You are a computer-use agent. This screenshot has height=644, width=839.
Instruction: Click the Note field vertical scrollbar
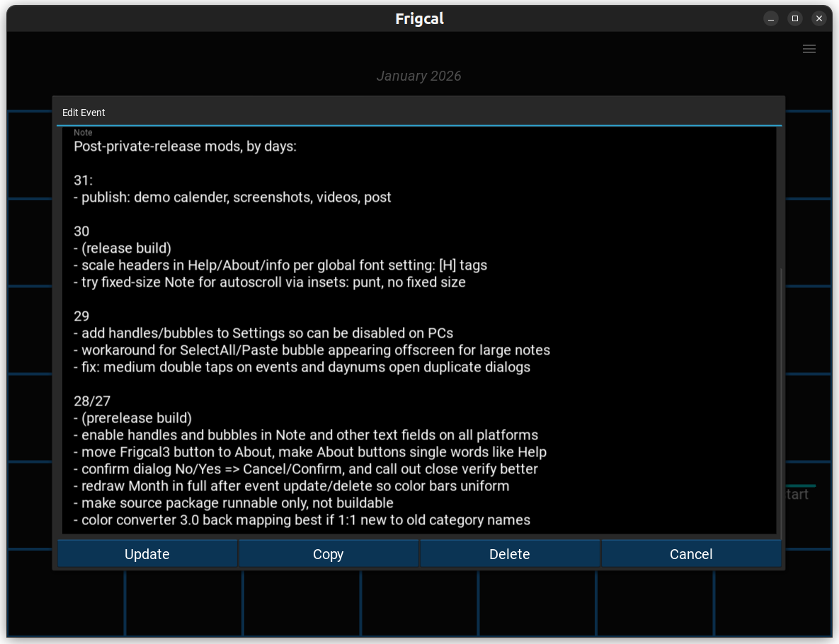pos(781,396)
